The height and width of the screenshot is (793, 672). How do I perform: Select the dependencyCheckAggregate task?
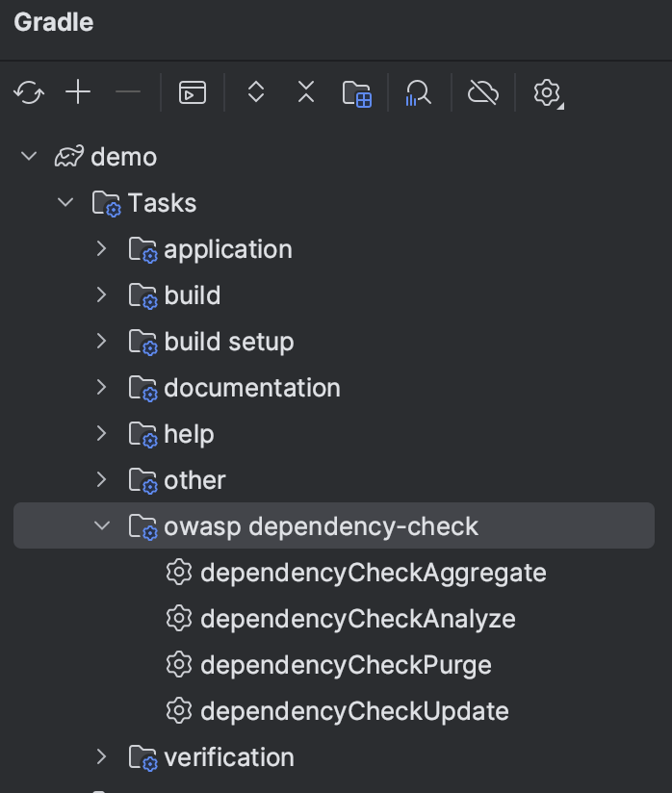(374, 574)
